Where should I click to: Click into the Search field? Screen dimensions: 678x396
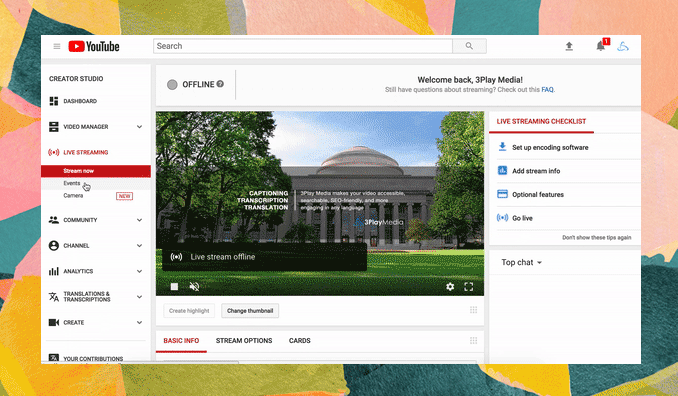(303, 46)
